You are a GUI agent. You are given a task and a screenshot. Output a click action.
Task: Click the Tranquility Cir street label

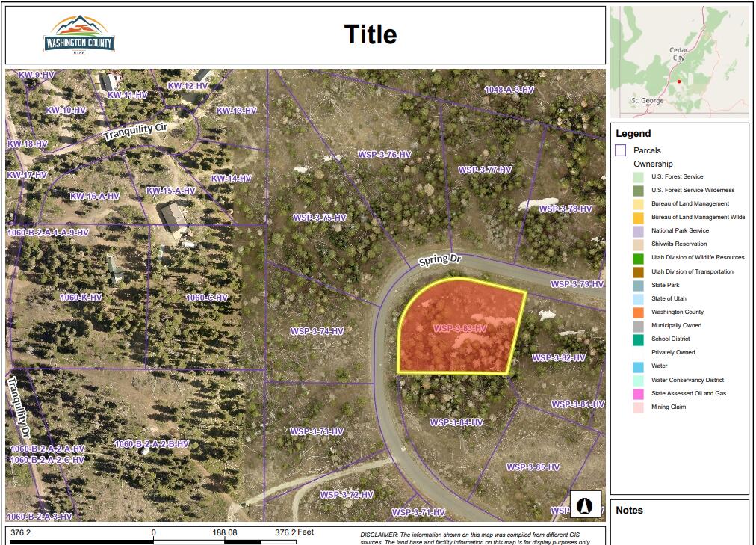pyautogui.click(x=134, y=132)
